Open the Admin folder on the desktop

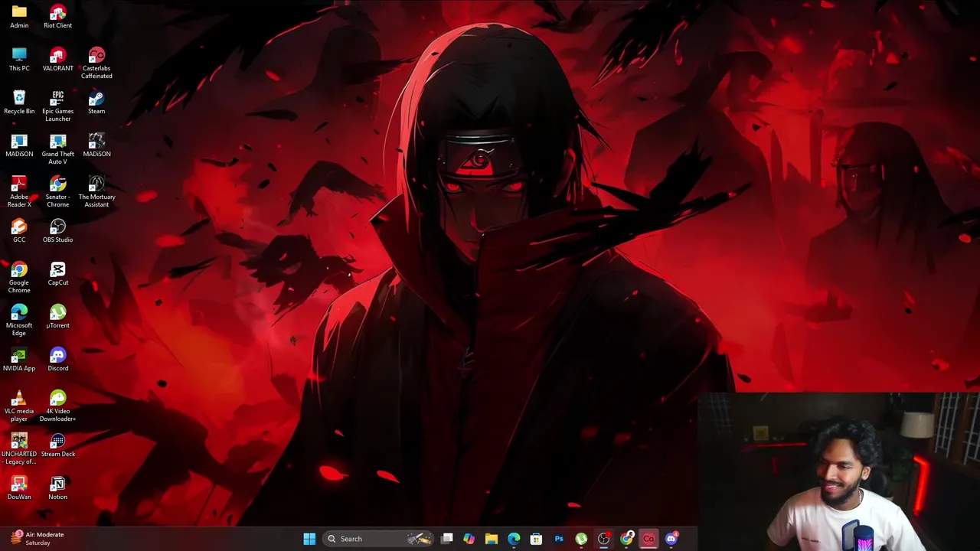tap(19, 16)
